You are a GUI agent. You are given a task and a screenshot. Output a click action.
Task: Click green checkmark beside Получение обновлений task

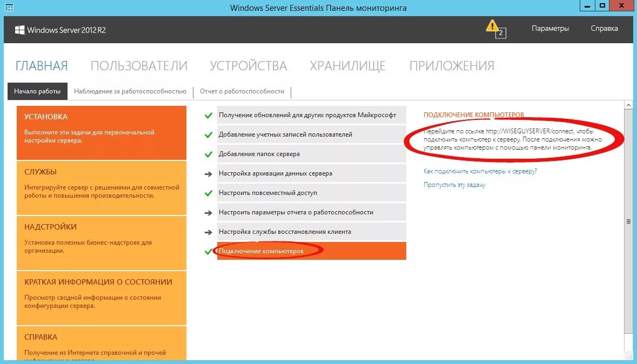coord(209,116)
